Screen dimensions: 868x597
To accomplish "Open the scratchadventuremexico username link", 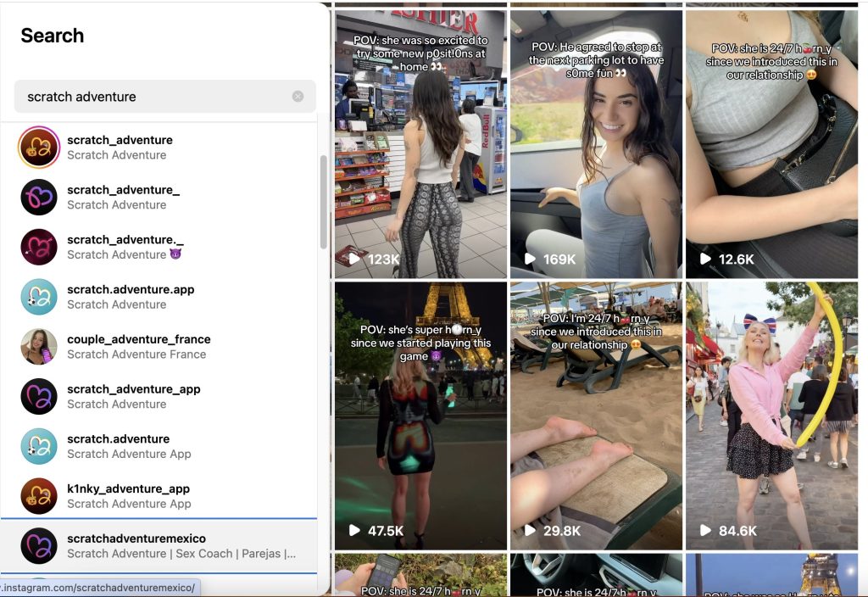I will click(136, 538).
